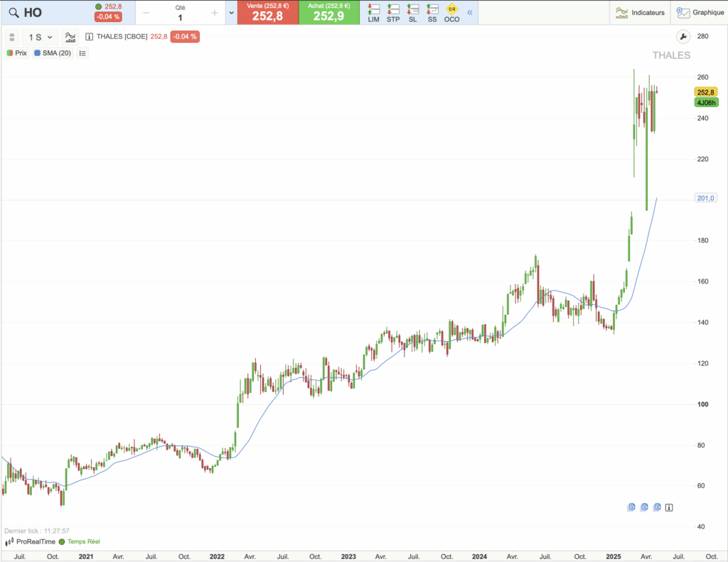This screenshot has height=562, width=728.
Task: Click the magnifier search icon beside HO
Action: coord(14,13)
